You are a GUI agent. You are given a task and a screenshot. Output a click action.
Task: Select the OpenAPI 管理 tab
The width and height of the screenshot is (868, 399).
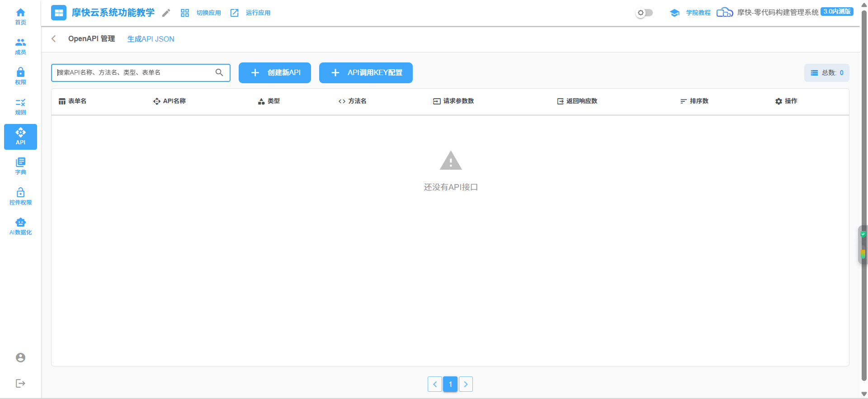92,39
